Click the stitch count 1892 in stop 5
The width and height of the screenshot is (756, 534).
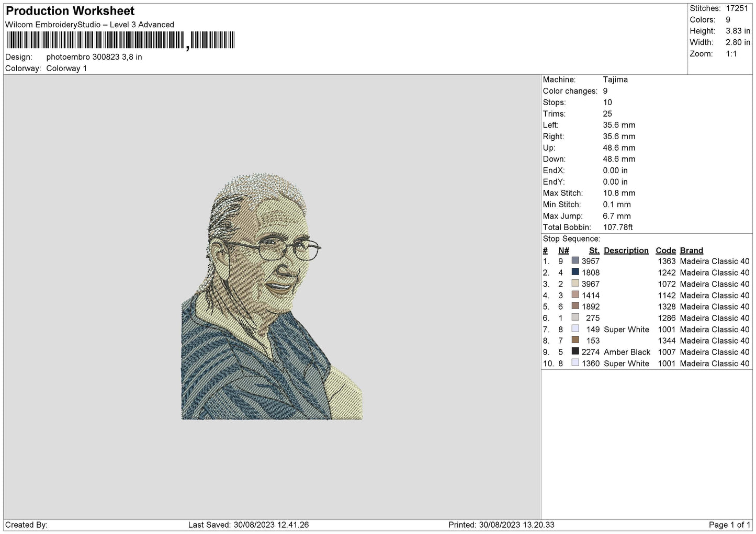(x=591, y=307)
